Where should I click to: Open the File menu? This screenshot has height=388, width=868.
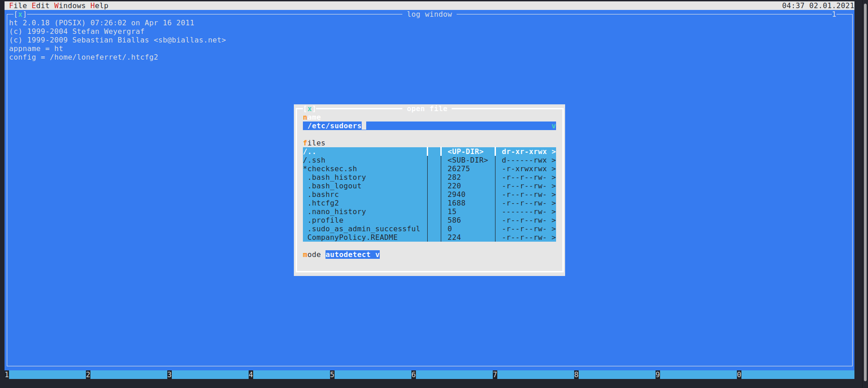18,5
